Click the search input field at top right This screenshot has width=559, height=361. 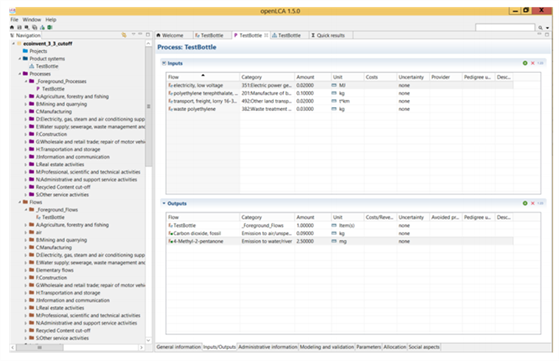click(x=505, y=27)
